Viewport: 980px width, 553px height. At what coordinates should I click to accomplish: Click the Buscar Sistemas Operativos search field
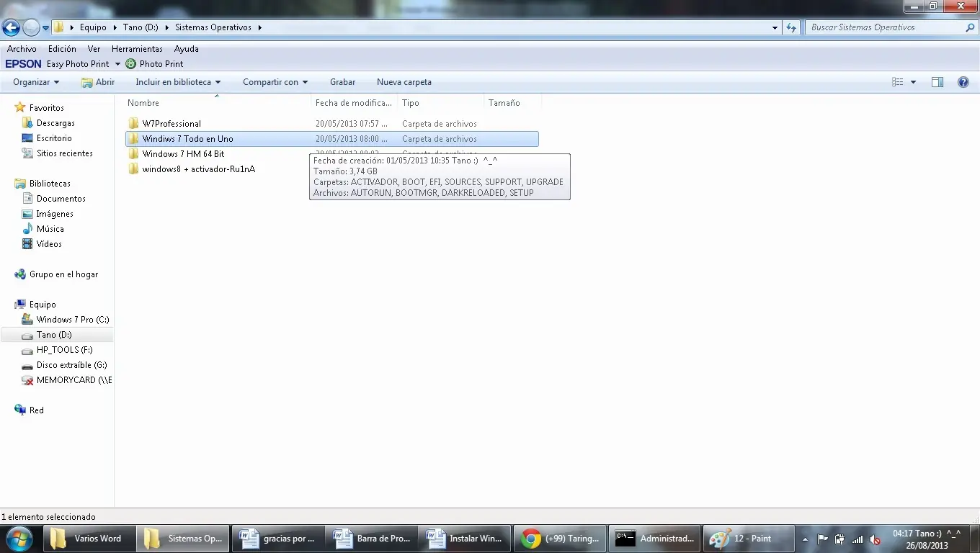[885, 27]
